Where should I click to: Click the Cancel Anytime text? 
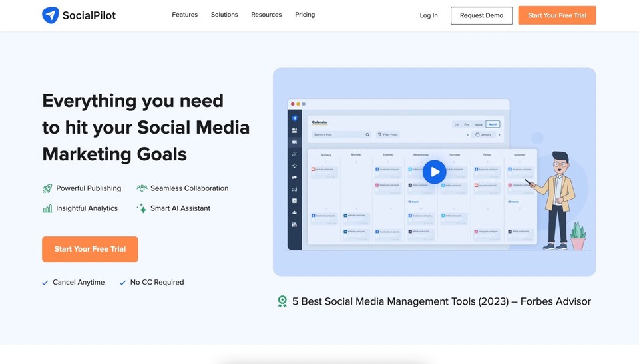79,282
